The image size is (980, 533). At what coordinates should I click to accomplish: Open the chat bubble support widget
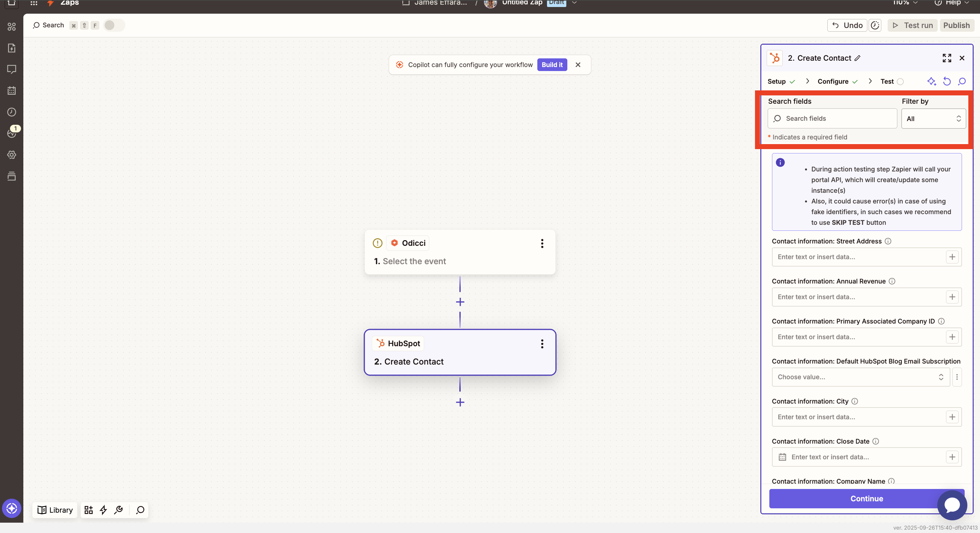(x=952, y=505)
